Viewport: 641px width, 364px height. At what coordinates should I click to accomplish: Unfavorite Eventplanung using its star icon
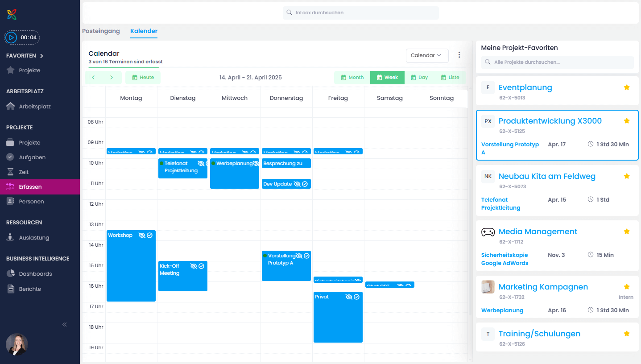click(x=626, y=87)
